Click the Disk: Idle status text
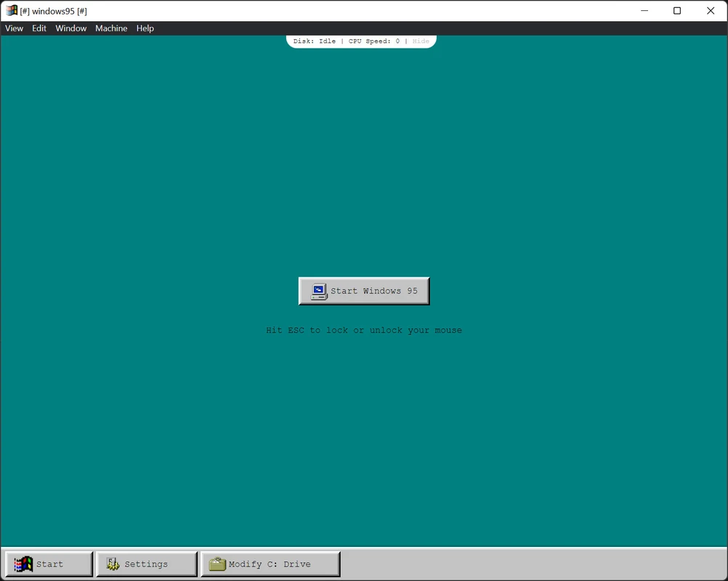This screenshot has width=728, height=581. (x=315, y=41)
